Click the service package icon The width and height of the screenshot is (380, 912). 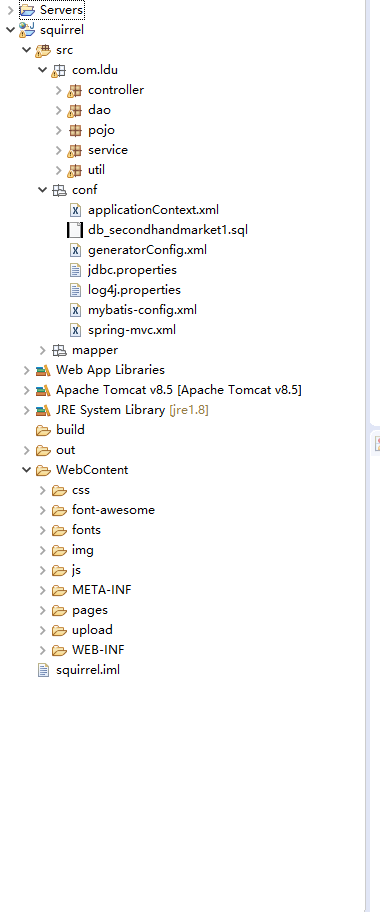tap(74, 150)
